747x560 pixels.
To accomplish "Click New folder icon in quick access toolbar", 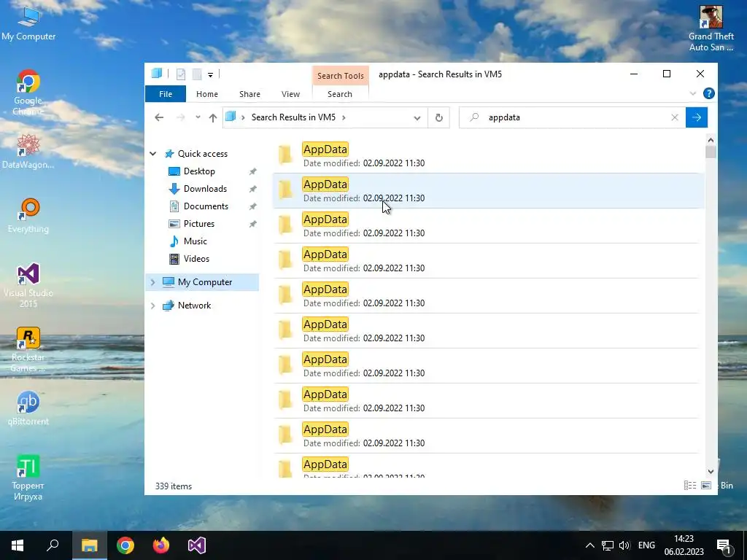I will click(x=197, y=74).
